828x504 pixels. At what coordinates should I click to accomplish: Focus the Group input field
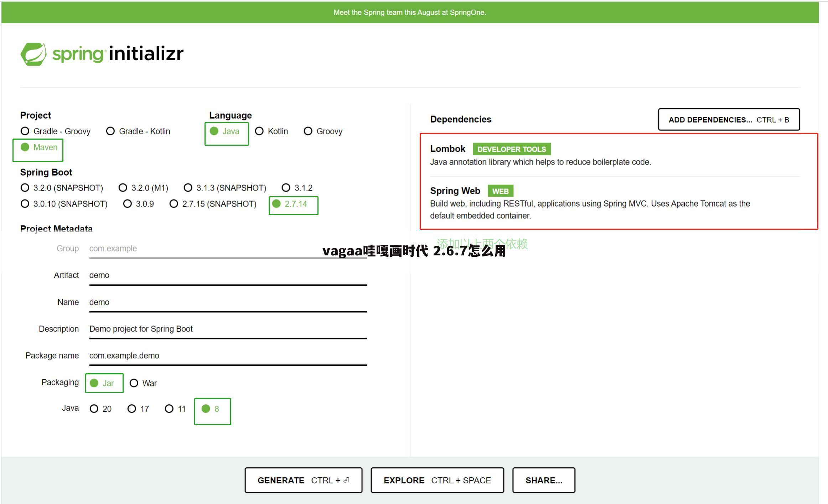(x=228, y=249)
